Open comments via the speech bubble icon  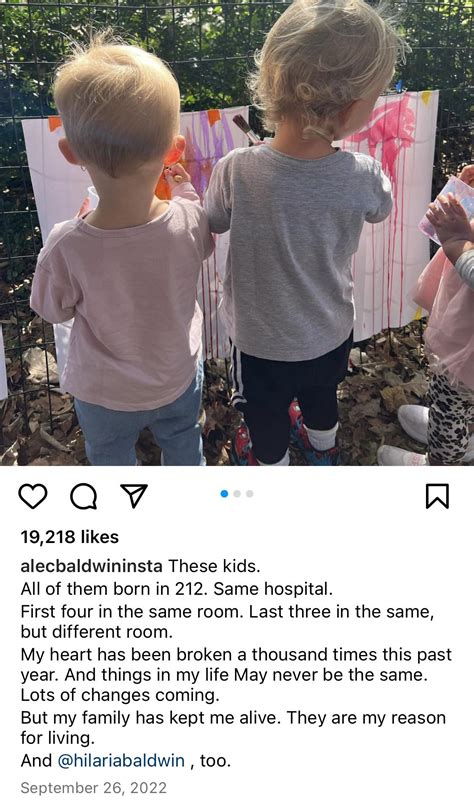tap(83, 496)
